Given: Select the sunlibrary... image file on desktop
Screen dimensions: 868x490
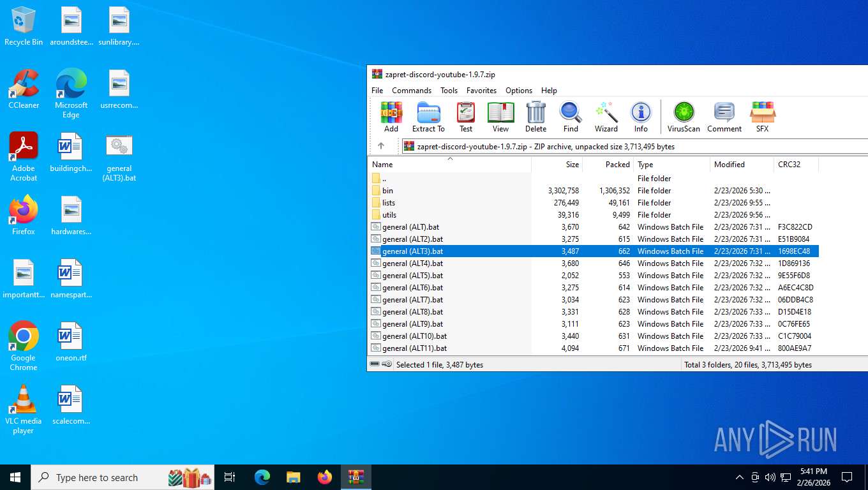Looking at the screenshot, I should [119, 26].
